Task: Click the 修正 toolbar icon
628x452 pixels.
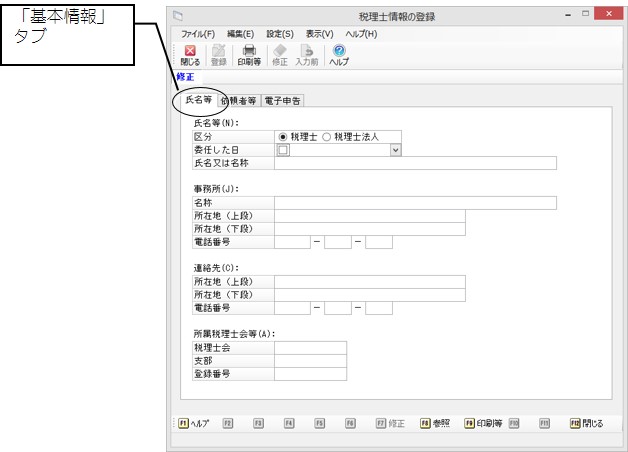Action: click(x=280, y=54)
